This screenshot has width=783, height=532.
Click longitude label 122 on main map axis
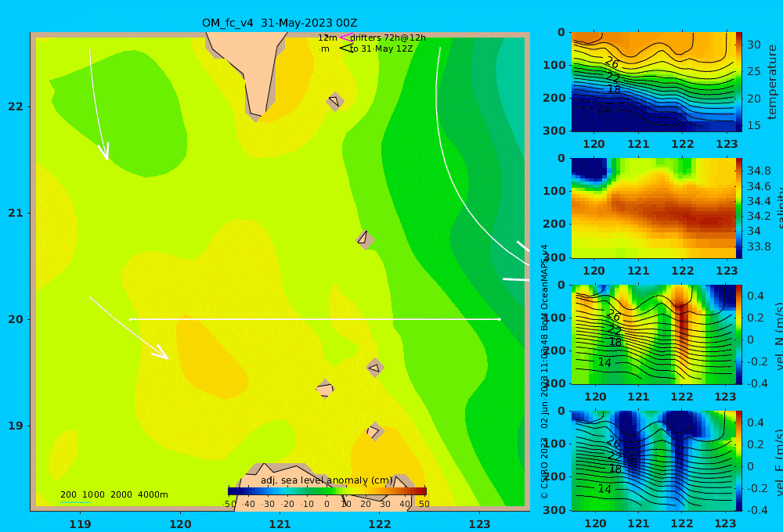380,524
